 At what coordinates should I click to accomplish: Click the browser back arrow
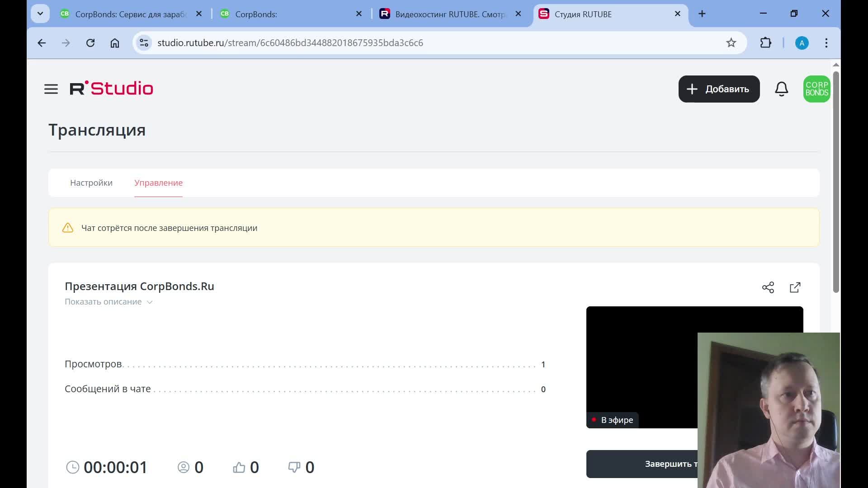tap(42, 43)
